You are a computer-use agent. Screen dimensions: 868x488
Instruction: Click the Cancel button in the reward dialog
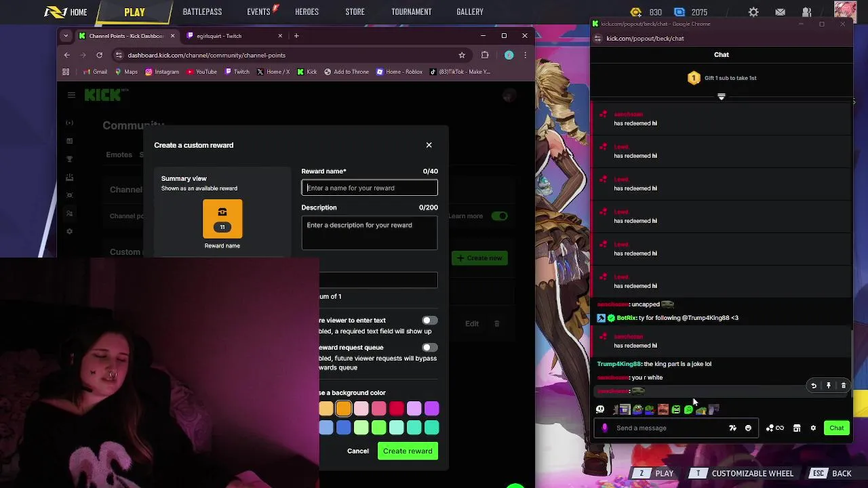coord(358,451)
